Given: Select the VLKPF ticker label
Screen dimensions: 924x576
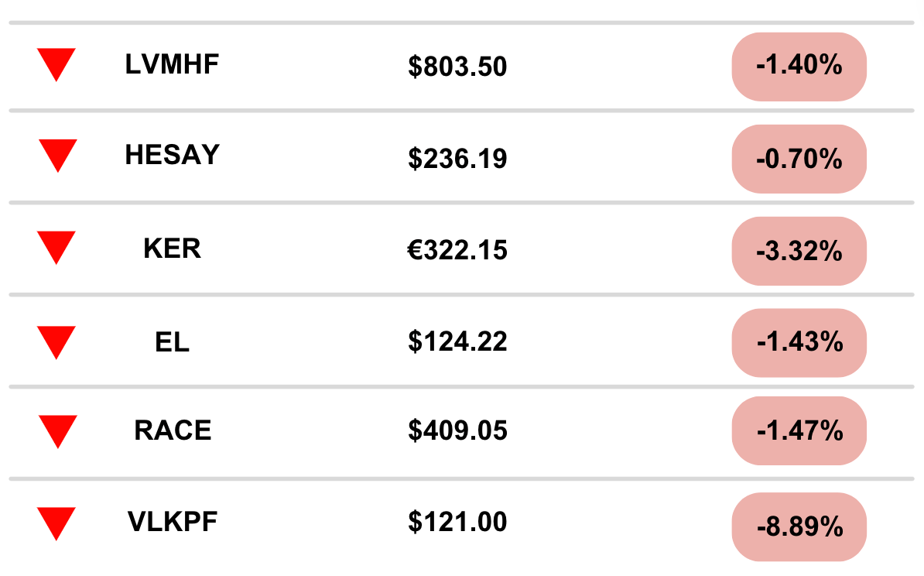Looking at the screenshot, I should point(173,522).
